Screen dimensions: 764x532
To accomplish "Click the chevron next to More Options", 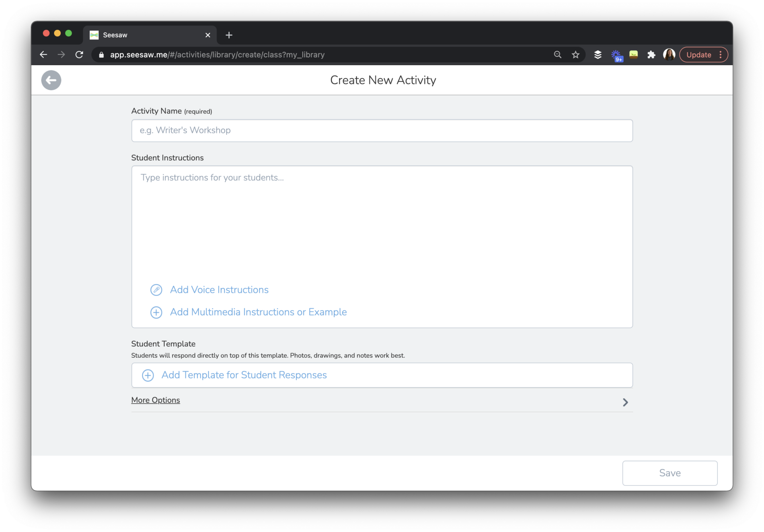I will 625,402.
